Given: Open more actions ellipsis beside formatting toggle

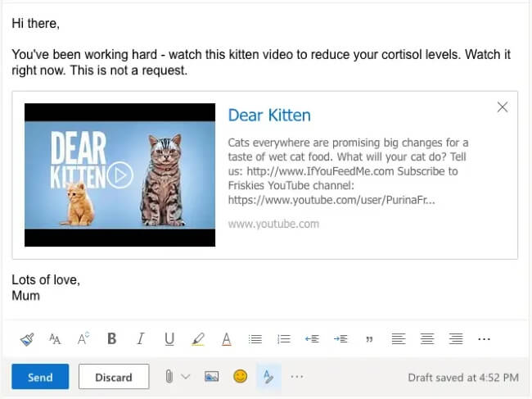Looking at the screenshot, I should [x=297, y=377].
